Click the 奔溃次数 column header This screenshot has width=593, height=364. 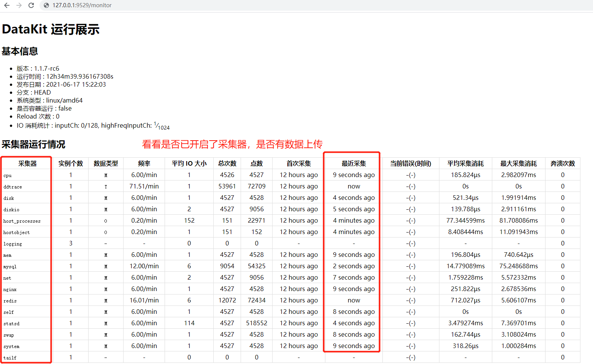point(563,163)
